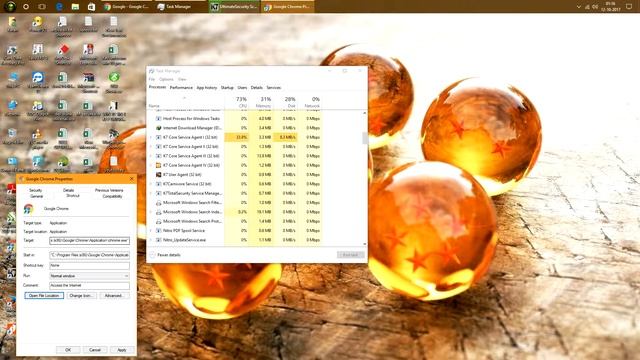The width and height of the screenshot is (640, 360).
Task: Click the K7Camcore Service process icon
Action: (x=158, y=184)
